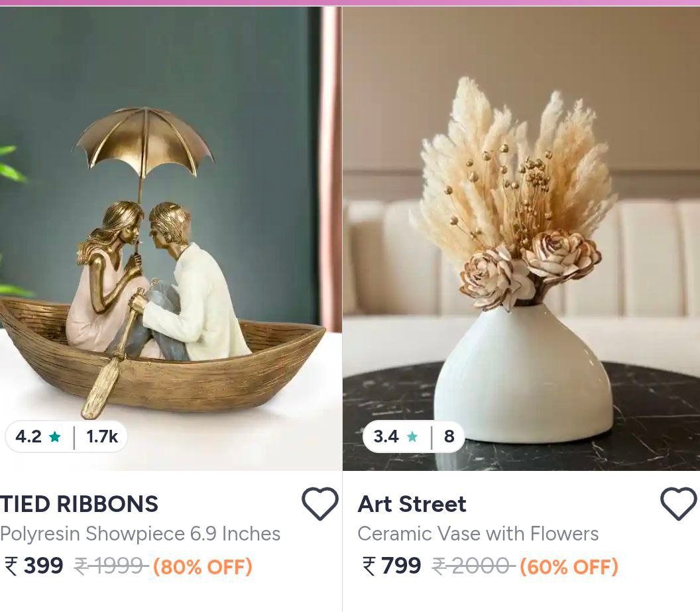Wishlist the Art Street ceramic vase

click(678, 503)
